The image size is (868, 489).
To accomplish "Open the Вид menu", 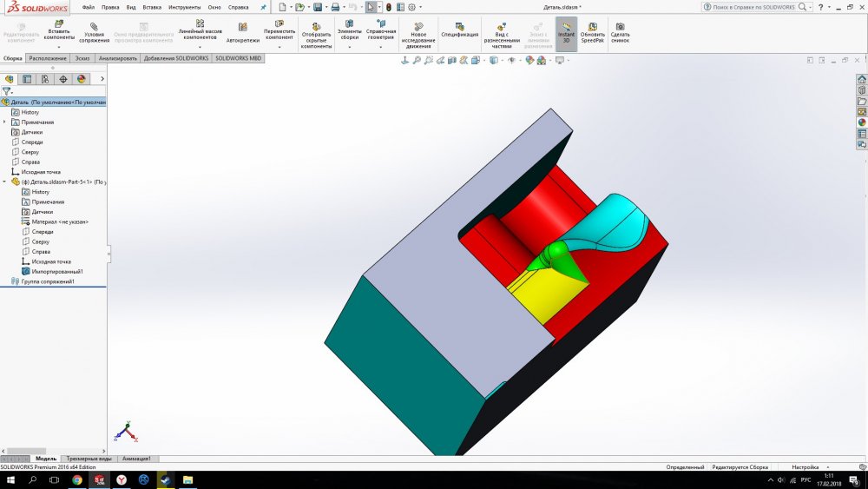I will click(131, 7).
